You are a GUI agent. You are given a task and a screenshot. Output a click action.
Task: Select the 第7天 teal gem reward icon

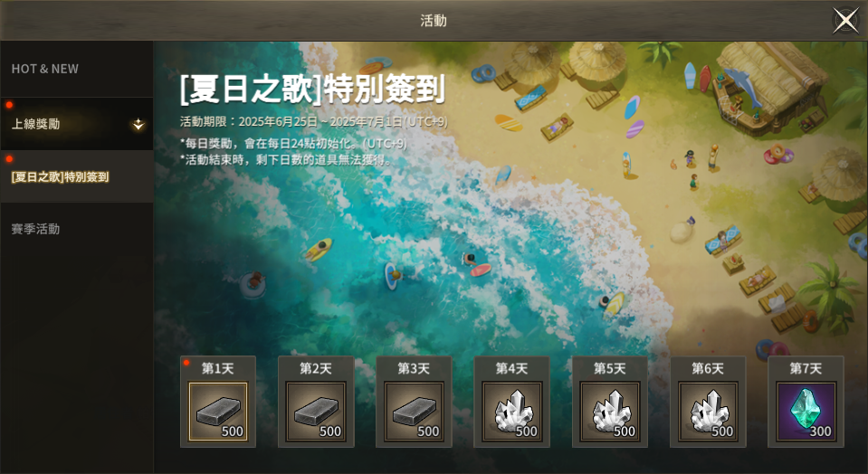[x=806, y=412]
